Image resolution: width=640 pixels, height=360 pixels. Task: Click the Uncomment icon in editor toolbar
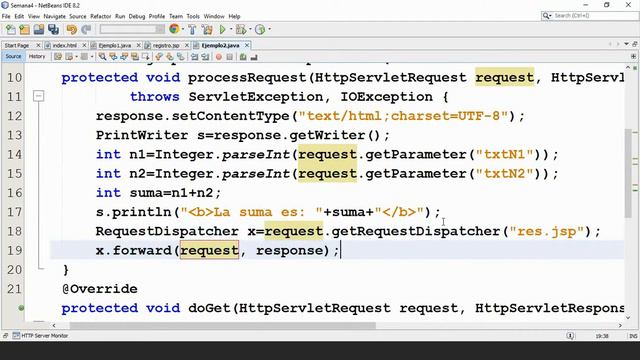click(x=254, y=57)
